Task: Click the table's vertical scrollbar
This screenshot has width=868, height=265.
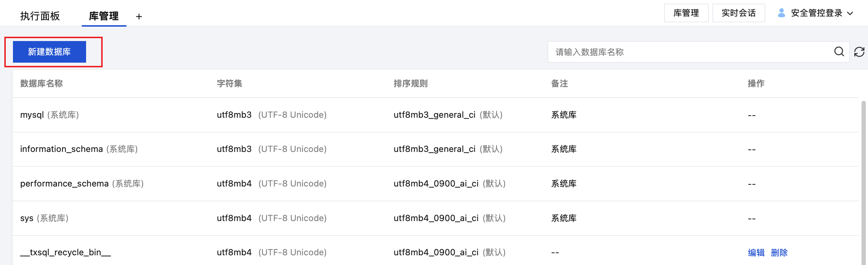Action: point(863,180)
